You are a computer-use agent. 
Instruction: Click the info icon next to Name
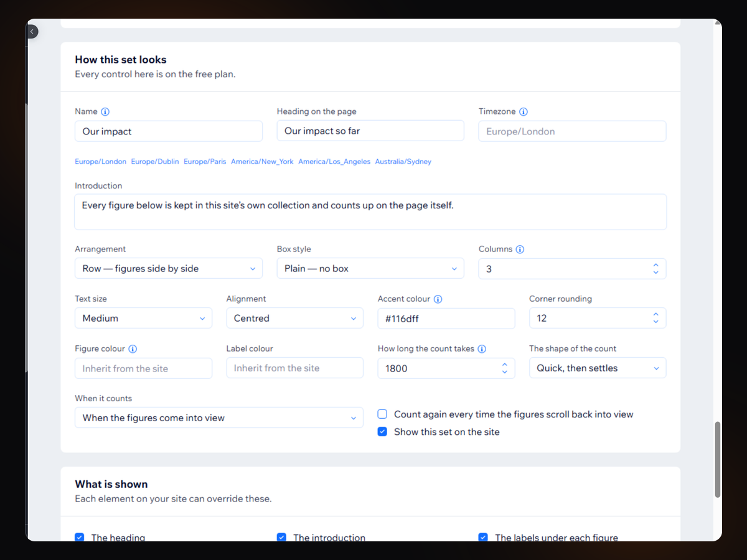(x=105, y=112)
